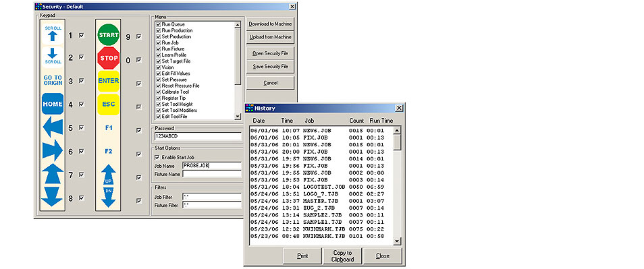Screen dimensions: 644x269
Task: Toggle the checkbox next to keypad number 0
Action: (139, 60)
